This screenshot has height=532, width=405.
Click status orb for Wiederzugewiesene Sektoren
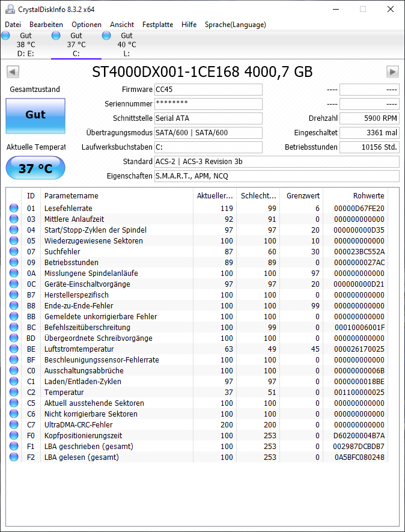coord(14,241)
